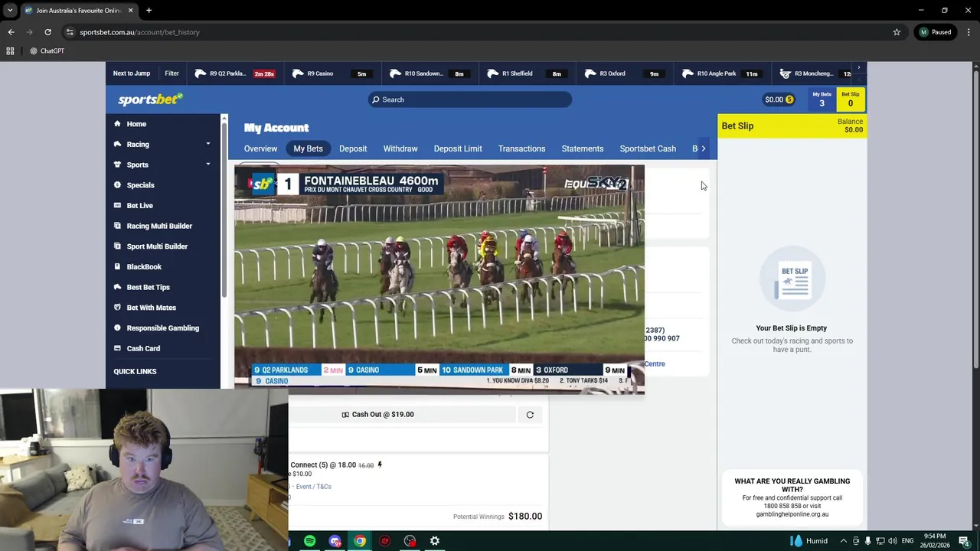This screenshot has width=980, height=551.
Task: Open Spotify from the taskbar
Action: [309, 541]
